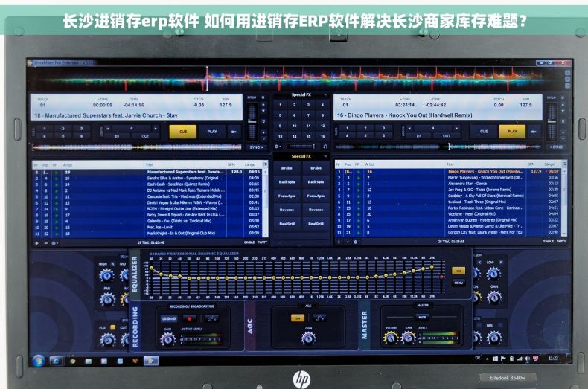Sort right playlist by Länge column
Image resolution: width=588 pixels, height=389 pixels.
(x=549, y=164)
